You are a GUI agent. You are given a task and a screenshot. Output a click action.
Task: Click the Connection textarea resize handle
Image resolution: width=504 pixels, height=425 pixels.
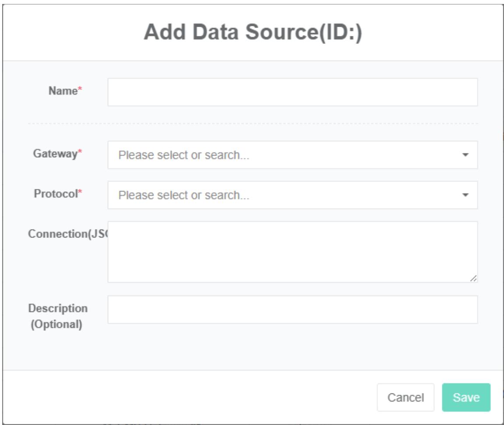pos(473,278)
